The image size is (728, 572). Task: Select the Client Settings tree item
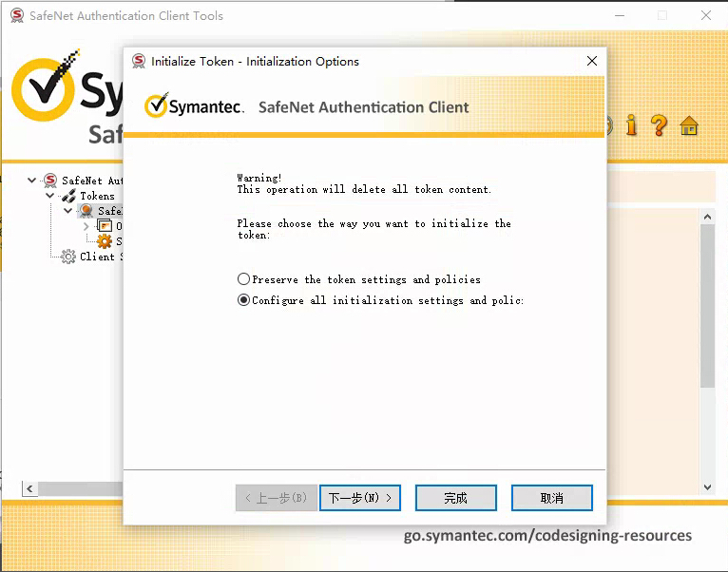point(101,257)
